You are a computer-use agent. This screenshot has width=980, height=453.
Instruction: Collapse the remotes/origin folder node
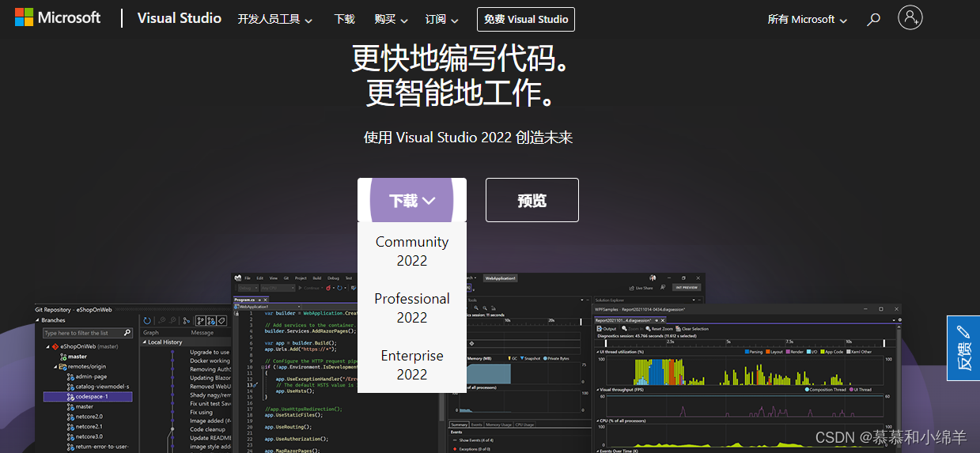55,367
